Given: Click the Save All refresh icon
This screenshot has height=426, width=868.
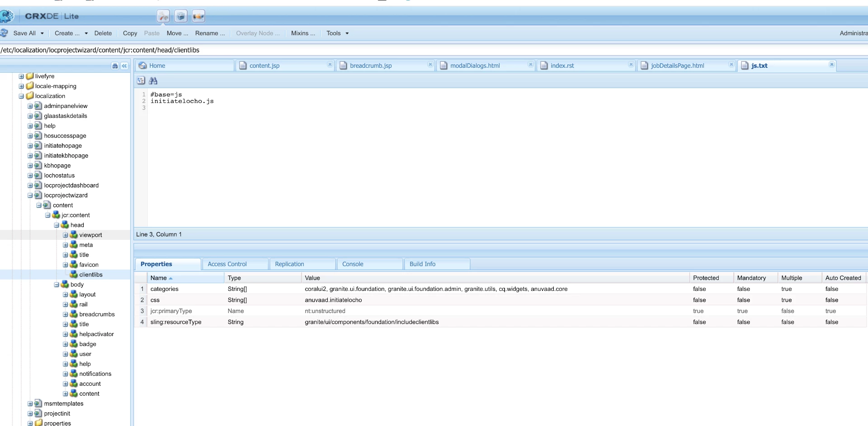Looking at the screenshot, I should 5,33.
